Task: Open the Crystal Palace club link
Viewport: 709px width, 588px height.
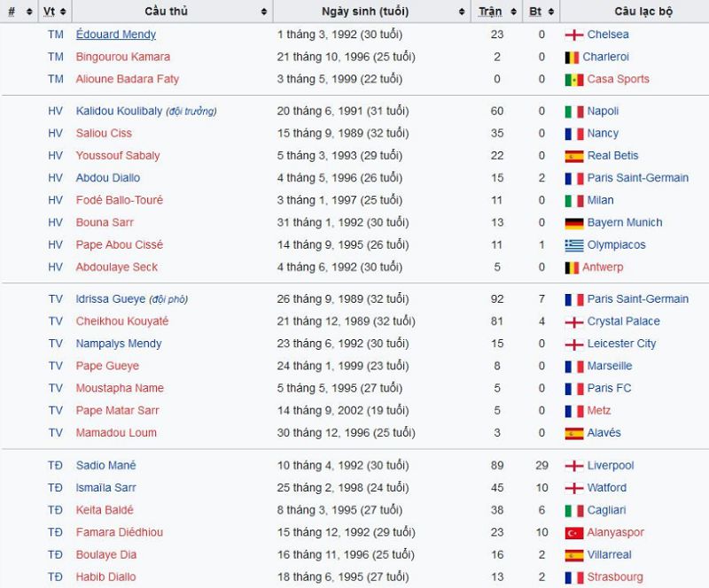Action: 624,321
